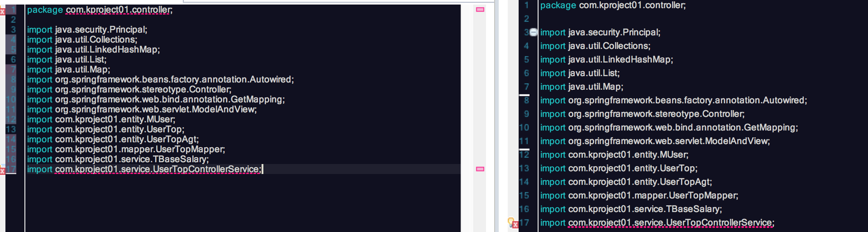Click import java.util.Collections in the right editor
This screenshot has height=232, width=868.
click(x=595, y=46)
